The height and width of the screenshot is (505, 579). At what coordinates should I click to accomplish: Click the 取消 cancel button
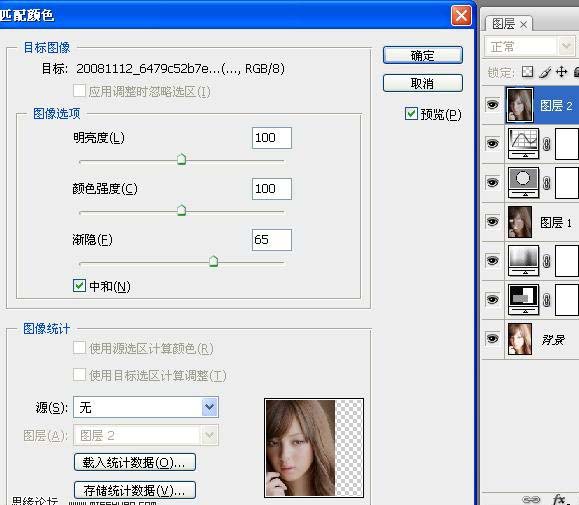click(423, 83)
